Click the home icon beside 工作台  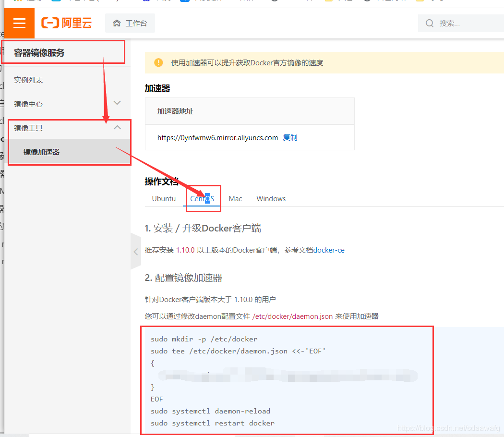[x=117, y=23]
